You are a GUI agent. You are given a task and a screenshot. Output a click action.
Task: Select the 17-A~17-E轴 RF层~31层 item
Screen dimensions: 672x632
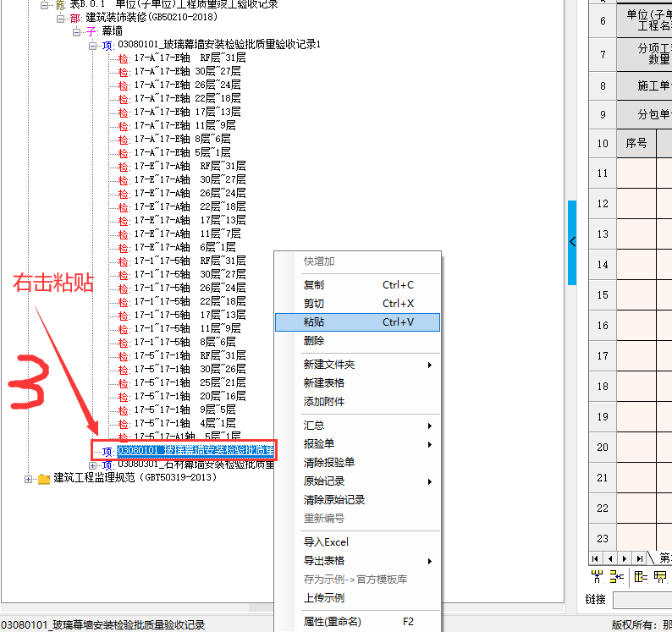[190, 58]
